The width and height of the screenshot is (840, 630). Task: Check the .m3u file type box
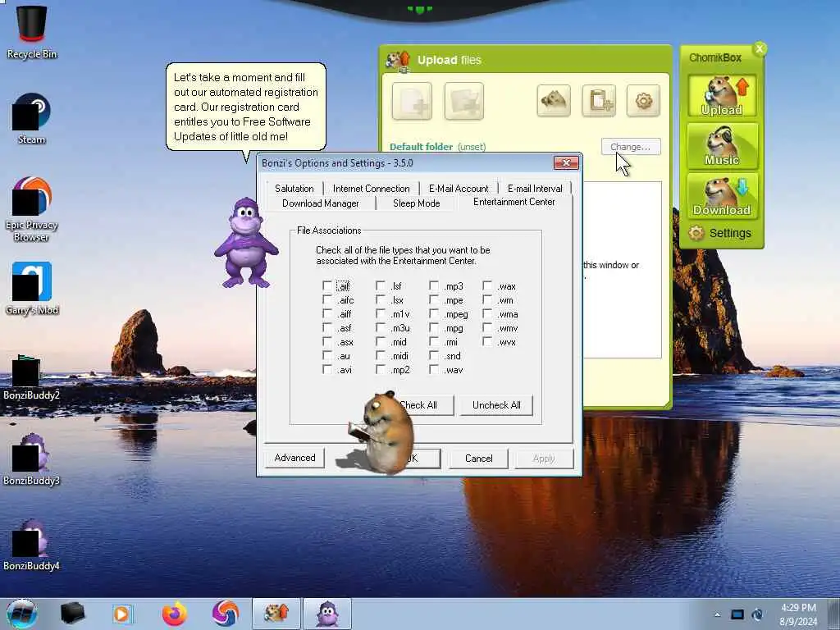[x=381, y=328]
